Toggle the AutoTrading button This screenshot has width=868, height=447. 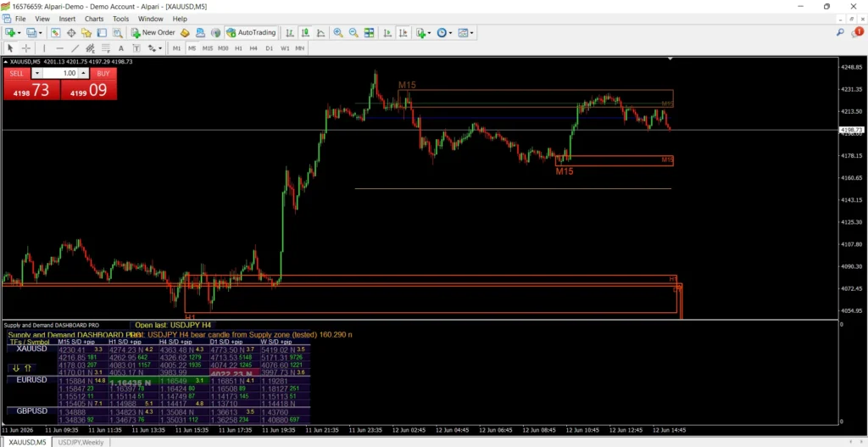tap(251, 33)
